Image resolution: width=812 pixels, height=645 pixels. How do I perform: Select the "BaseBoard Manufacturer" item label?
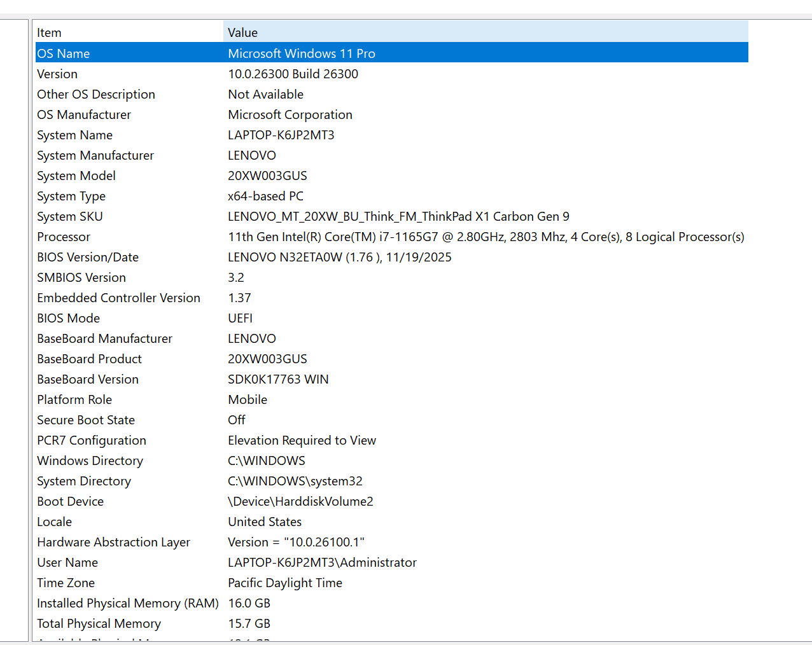tap(104, 338)
